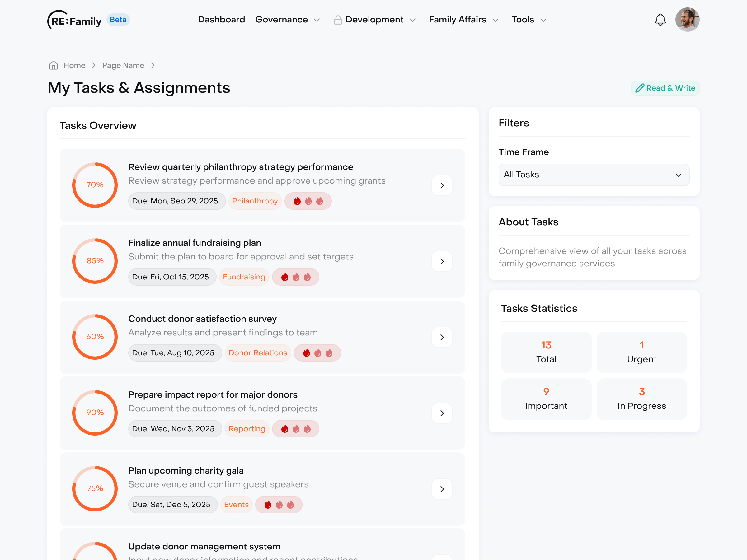The height and width of the screenshot is (560, 747).
Task: Expand the Tools menu
Action: pos(529,19)
